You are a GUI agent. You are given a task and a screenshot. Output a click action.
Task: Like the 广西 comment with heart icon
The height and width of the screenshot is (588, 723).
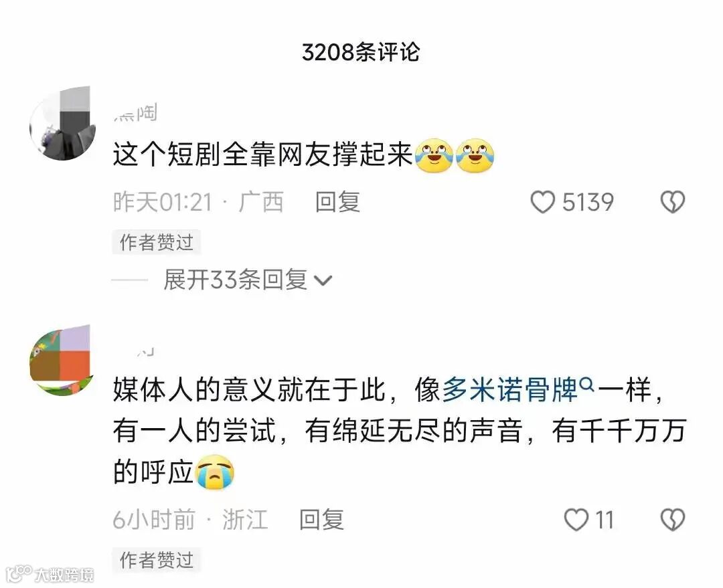543,202
